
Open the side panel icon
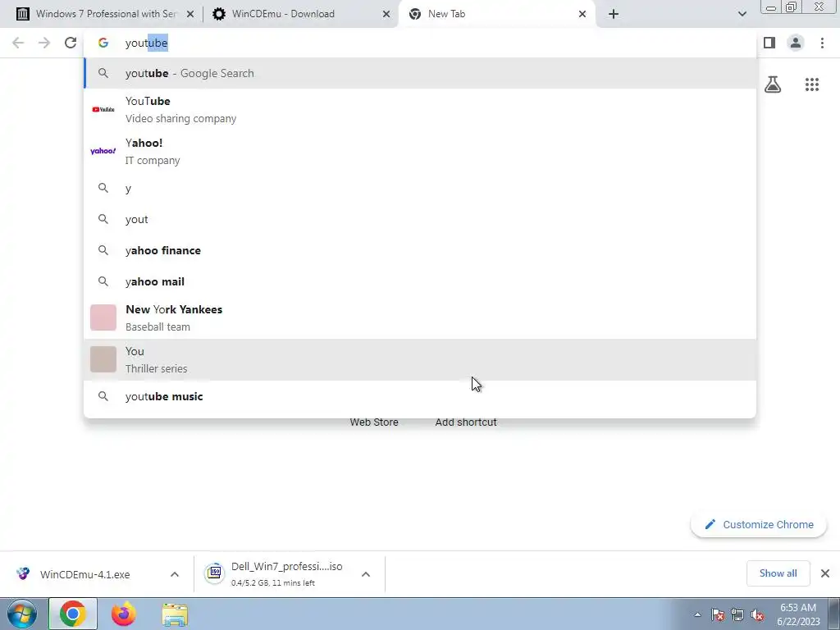click(769, 43)
